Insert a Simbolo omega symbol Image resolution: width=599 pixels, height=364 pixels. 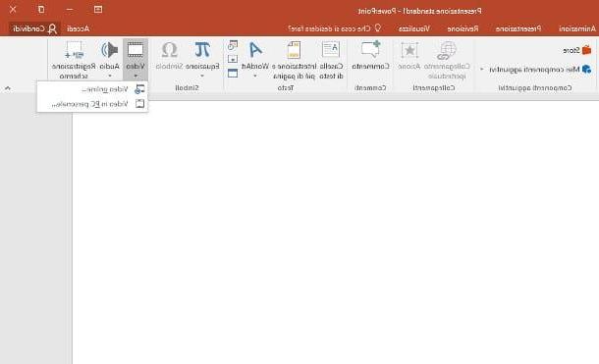click(x=170, y=55)
